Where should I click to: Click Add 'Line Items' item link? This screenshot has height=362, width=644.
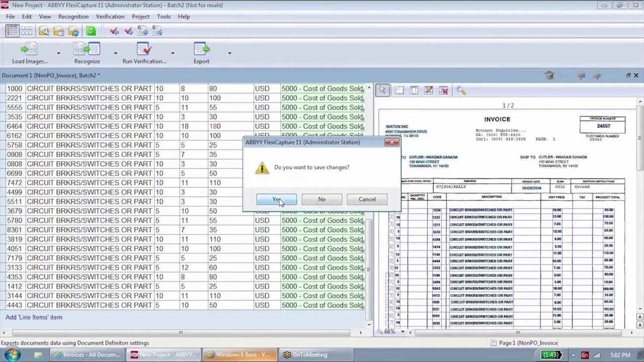click(34, 317)
